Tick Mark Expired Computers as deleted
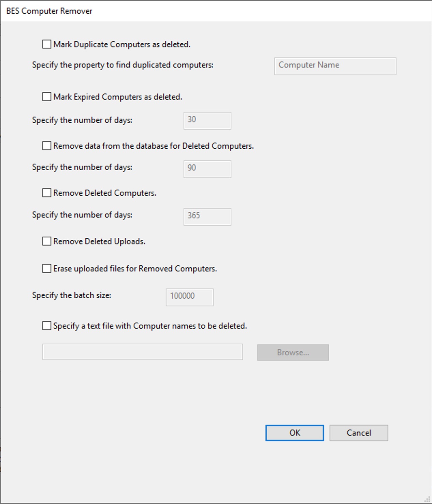The height and width of the screenshot is (504, 432). point(47,97)
